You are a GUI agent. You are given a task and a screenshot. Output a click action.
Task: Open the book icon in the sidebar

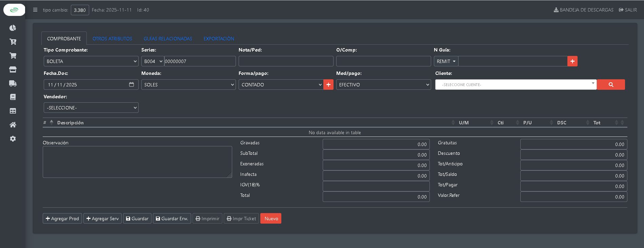point(13,97)
